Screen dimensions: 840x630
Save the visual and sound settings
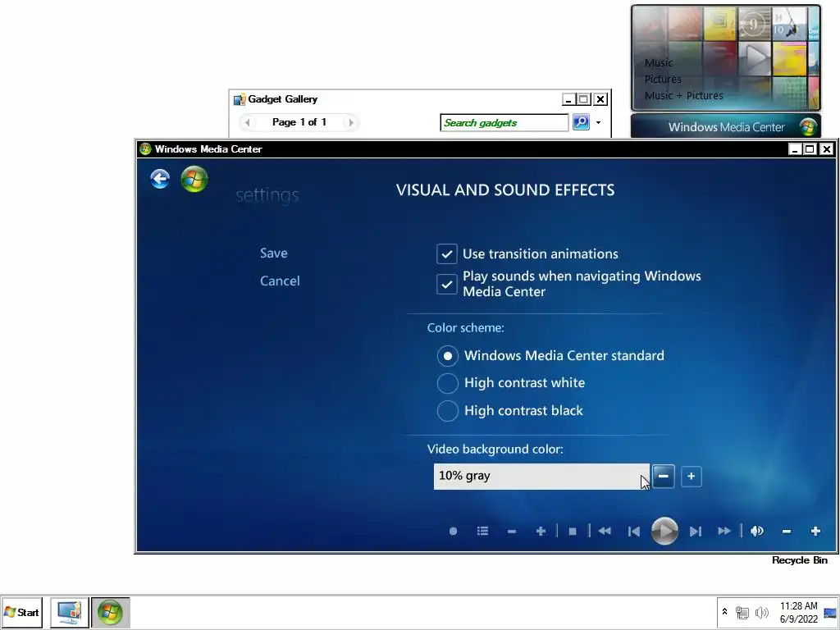click(274, 253)
